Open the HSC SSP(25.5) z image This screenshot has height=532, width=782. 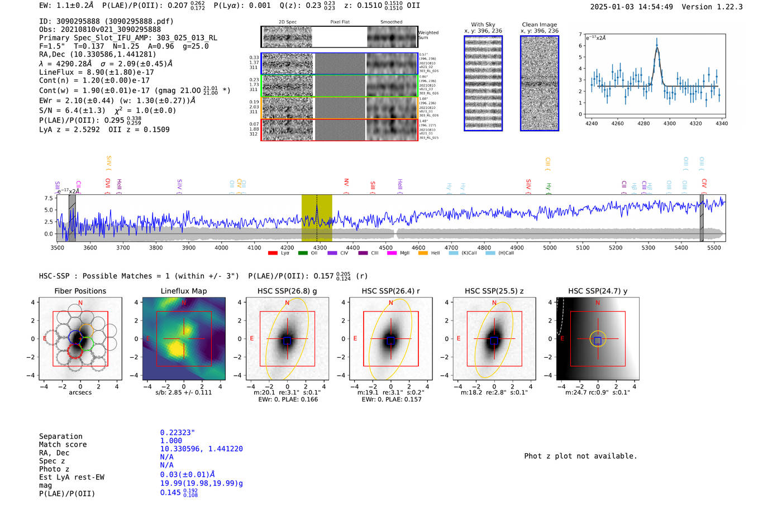[494, 339]
